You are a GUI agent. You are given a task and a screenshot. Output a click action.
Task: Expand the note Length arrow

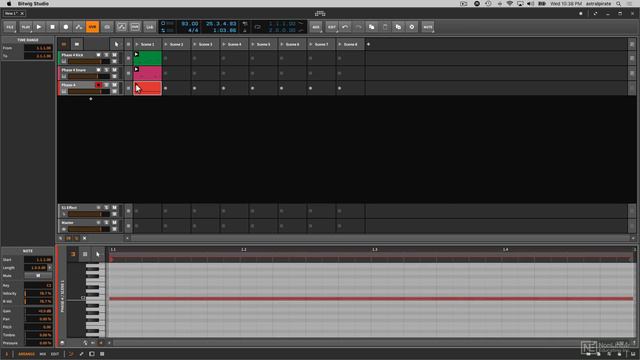[x=50, y=268]
